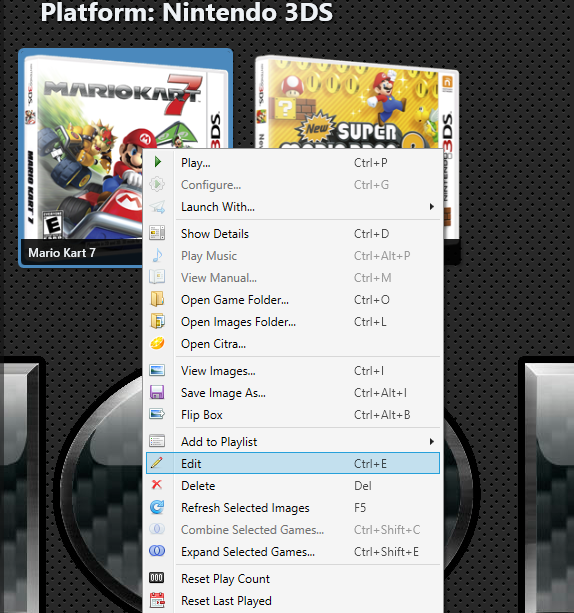Select Flip Box menu entry
Image resolution: width=574 pixels, height=613 pixels.
[293, 415]
